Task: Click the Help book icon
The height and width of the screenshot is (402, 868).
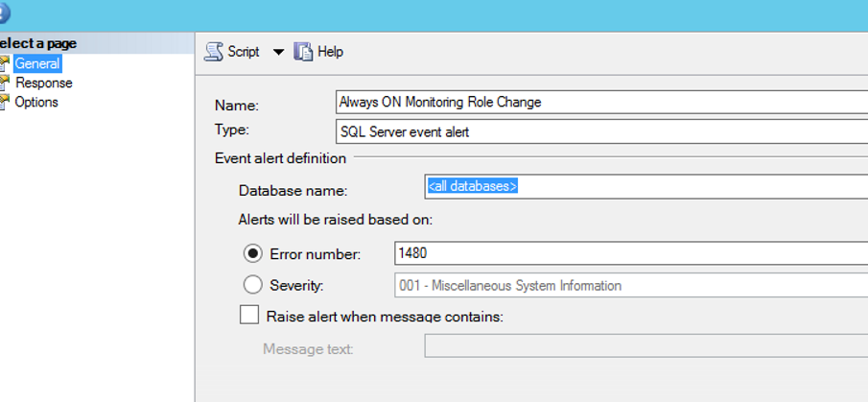Action: point(303,52)
